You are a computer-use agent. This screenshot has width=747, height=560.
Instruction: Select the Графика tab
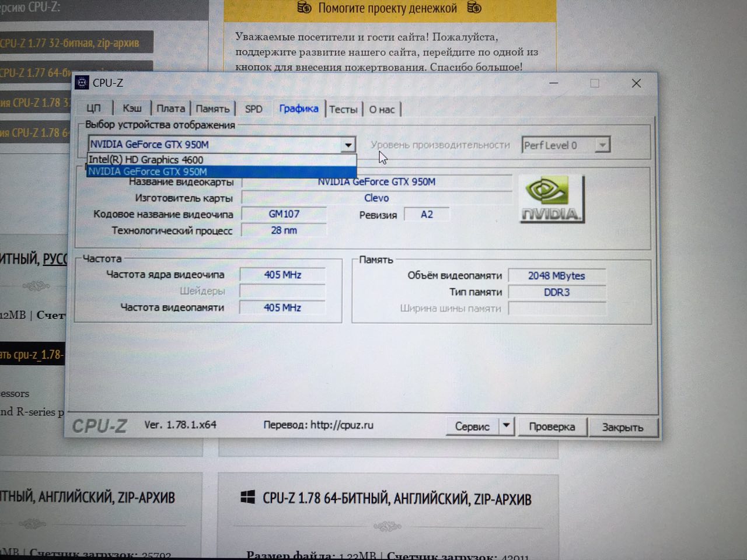[x=298, y=108]
